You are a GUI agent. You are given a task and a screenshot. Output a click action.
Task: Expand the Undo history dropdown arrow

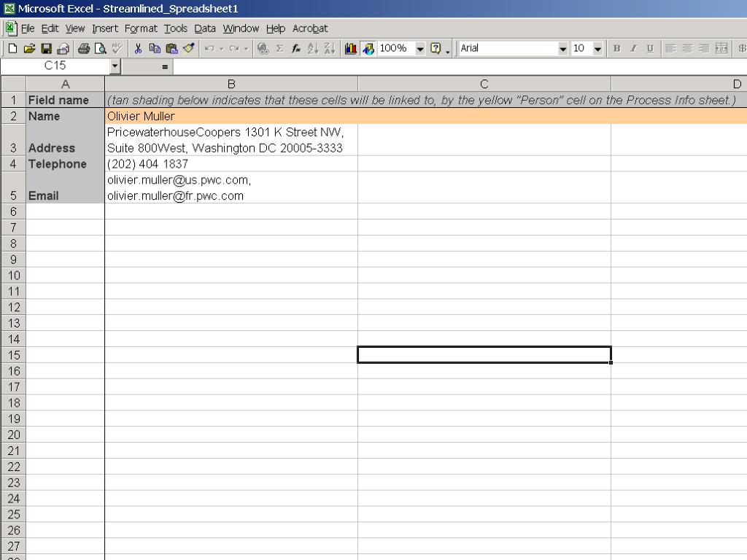222,48
